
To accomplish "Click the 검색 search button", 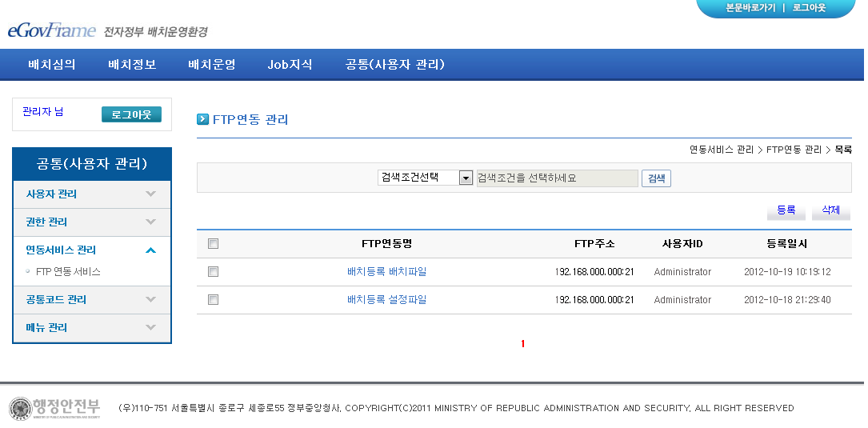I will [656, 178].
